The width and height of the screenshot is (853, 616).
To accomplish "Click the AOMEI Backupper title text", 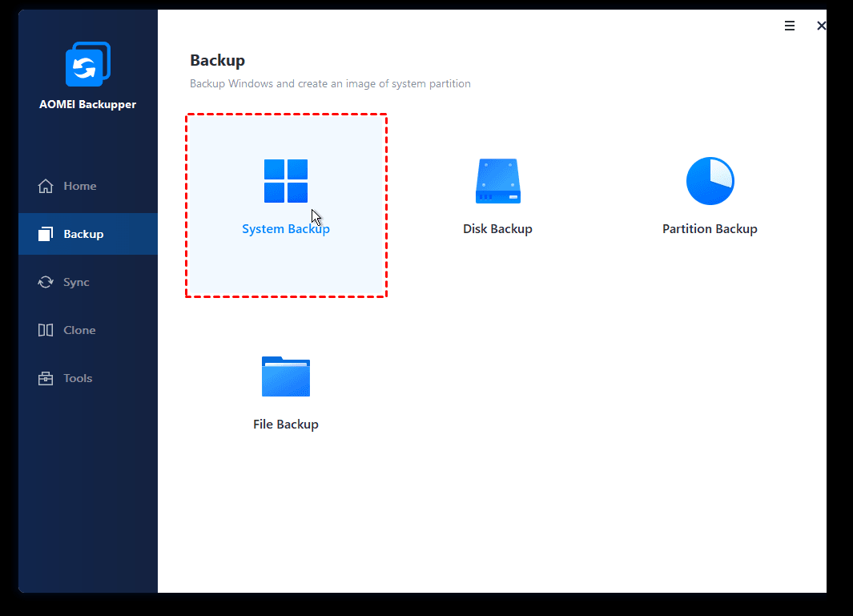I will point(87,104).
